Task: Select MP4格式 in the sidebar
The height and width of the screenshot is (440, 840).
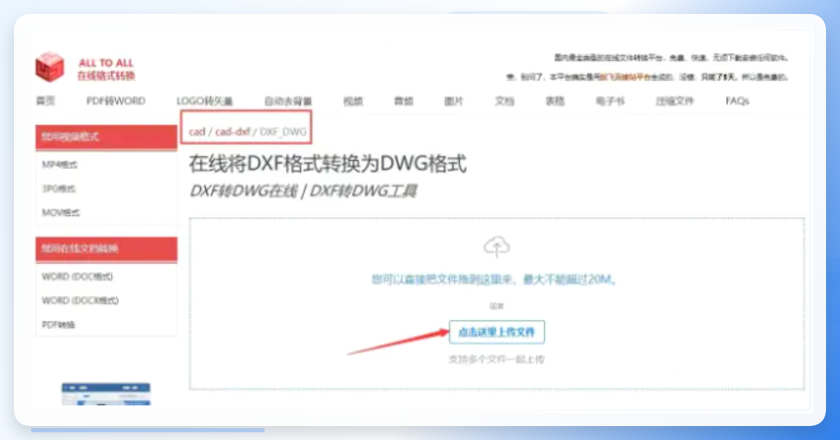Action: [59, 165]
